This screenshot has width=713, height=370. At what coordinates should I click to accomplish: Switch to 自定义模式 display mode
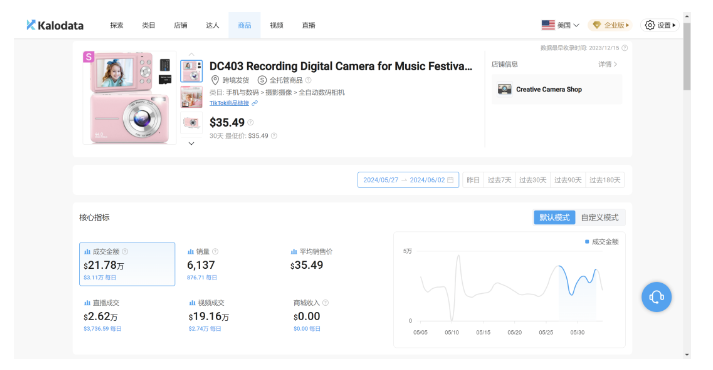pos(600,217)
